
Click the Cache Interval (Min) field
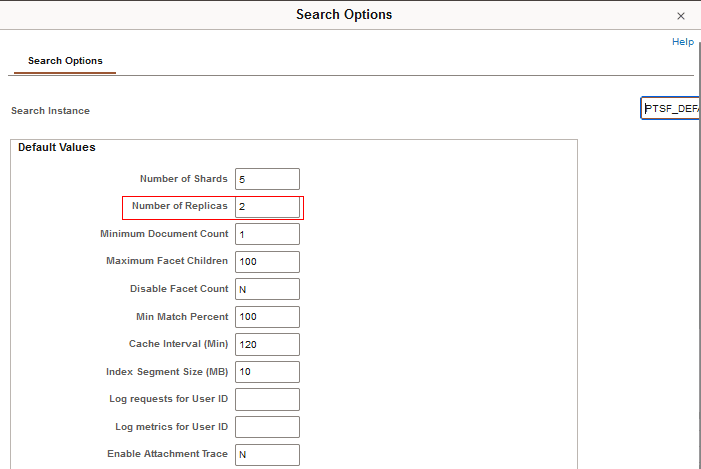267,344
